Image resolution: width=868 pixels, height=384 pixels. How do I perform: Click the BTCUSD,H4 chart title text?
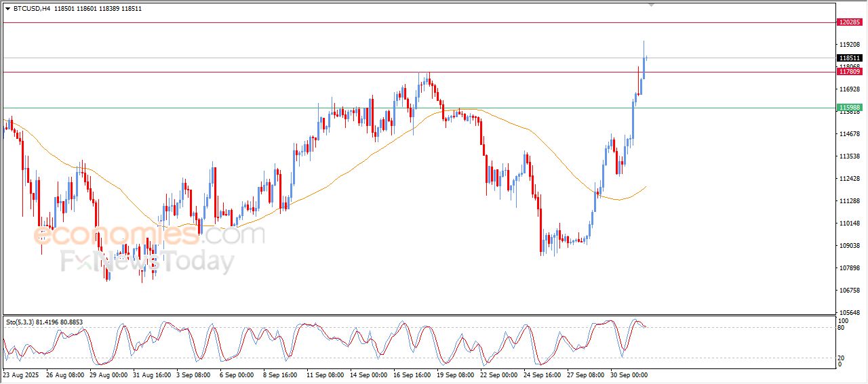pos(32,8)
